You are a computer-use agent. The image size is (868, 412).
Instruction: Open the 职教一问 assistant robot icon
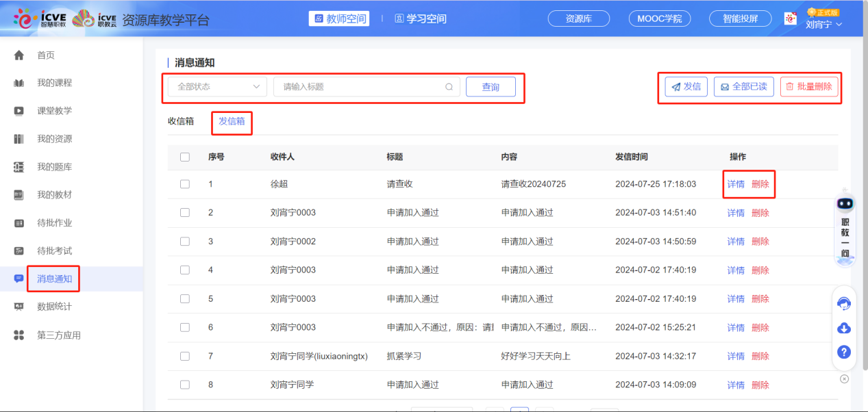click(x=845, y=203)
